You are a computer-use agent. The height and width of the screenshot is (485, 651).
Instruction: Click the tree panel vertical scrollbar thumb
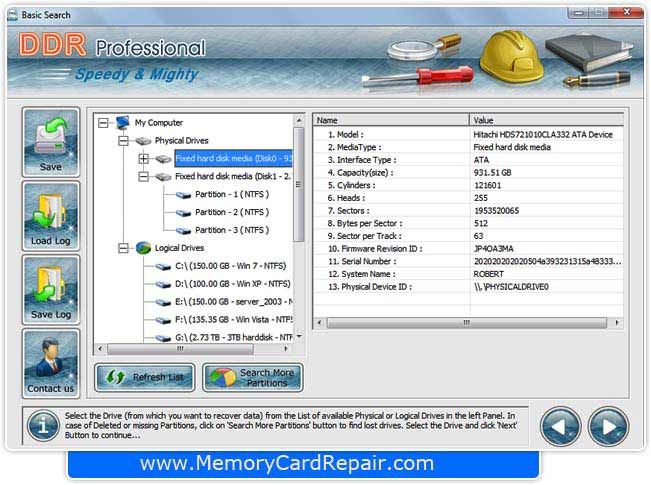coord(299,184)
